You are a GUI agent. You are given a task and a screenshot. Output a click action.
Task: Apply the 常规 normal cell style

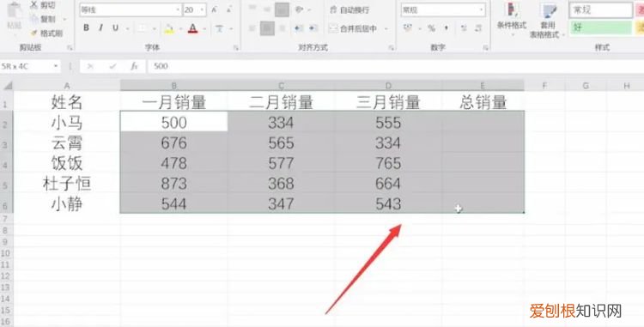(600, 10)
